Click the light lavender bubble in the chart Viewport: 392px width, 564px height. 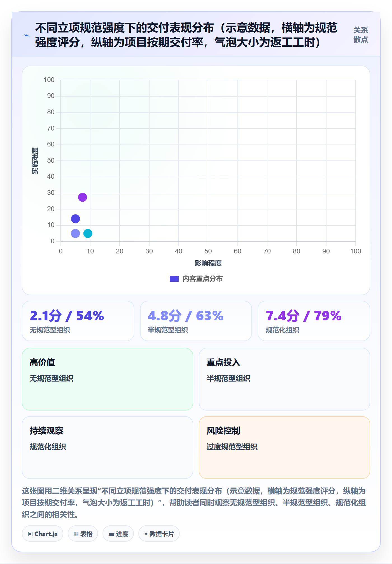(x=75, y=233)
